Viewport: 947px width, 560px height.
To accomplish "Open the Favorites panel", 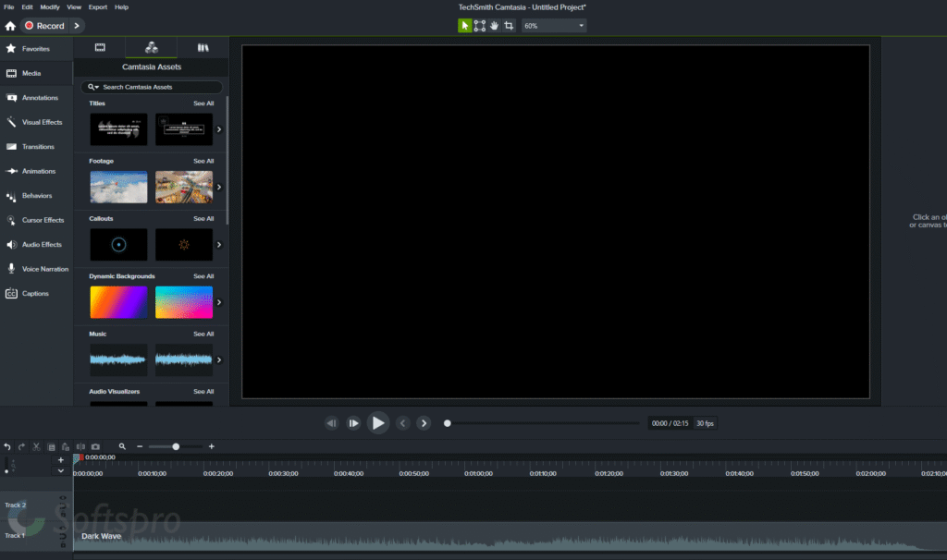I will tap(36, 49).
